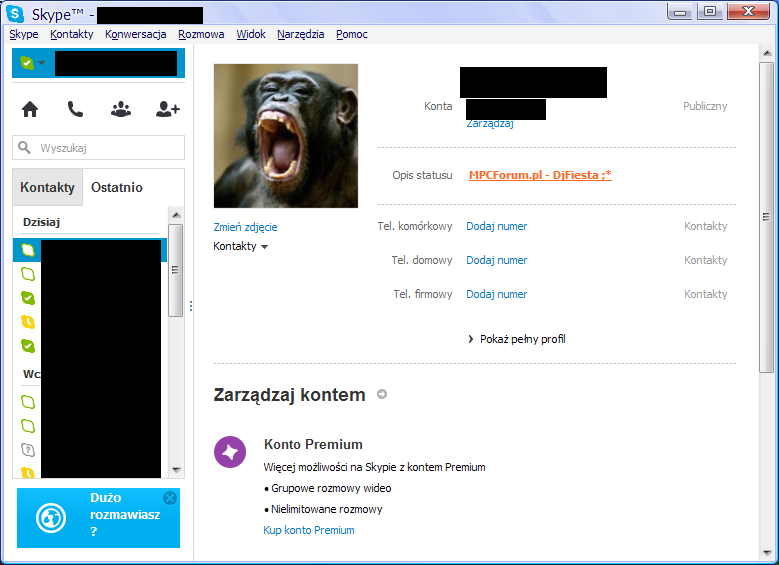Screen dimensions: 779x565
Task: Open the Rozmowa menu
Action: (x=201, y=34)
